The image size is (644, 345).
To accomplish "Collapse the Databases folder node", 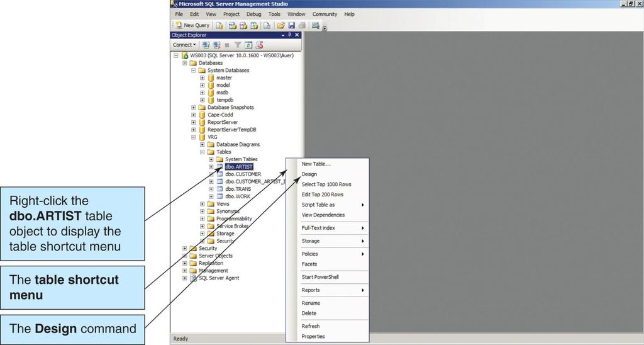I will 184,63.
